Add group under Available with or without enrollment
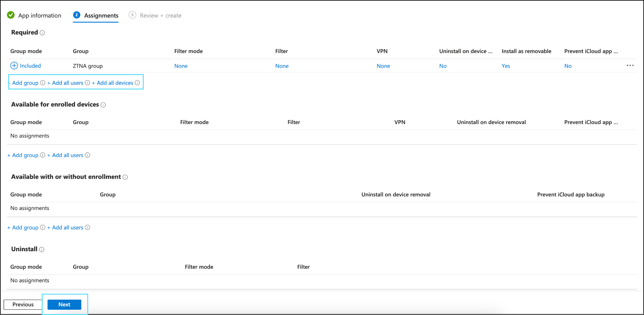This screenshot has width=644, height=315. (25, 227)
